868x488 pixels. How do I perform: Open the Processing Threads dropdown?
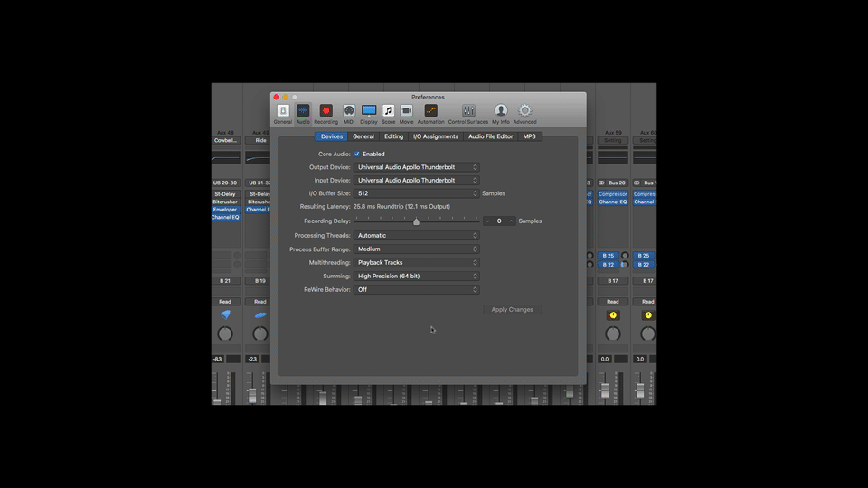[x=416, y=236]
